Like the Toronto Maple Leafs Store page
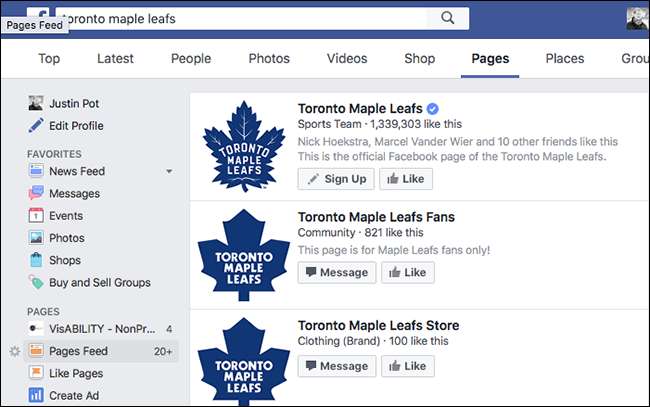 [x=408, y=366]
